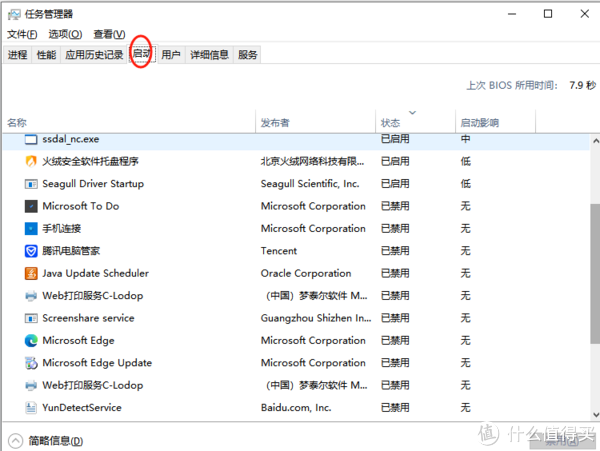The image size is (600, 451).
Task: Open the 选项(O) menu
Action: point(65,34)
